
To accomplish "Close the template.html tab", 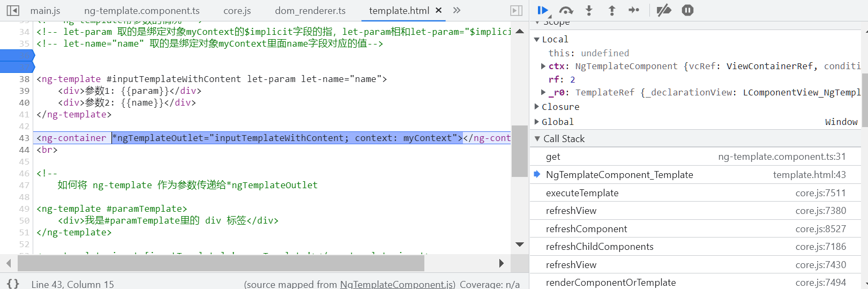I will click(x=439, y=10).
